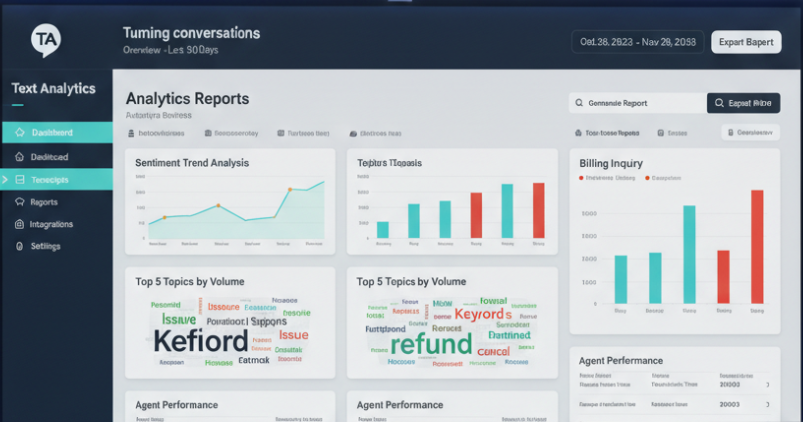
Task: Click the Settings gear icon in the sidebar
Action: (x=19, y=246)
